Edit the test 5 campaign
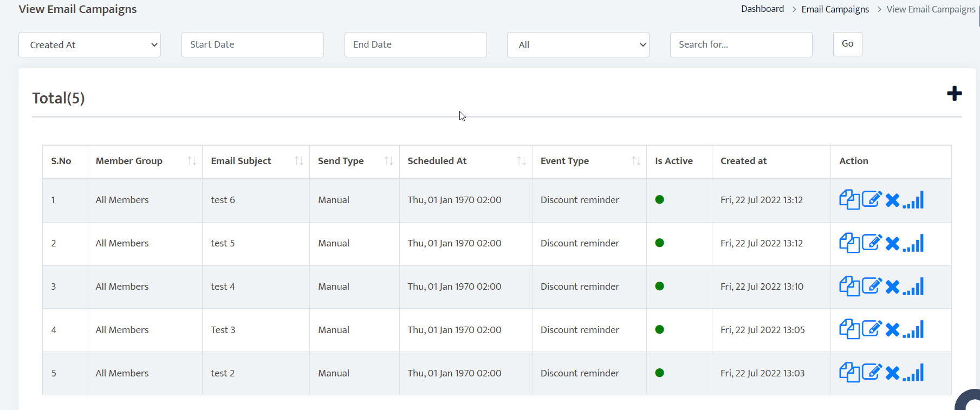980x410 pixels. (872, 243)
